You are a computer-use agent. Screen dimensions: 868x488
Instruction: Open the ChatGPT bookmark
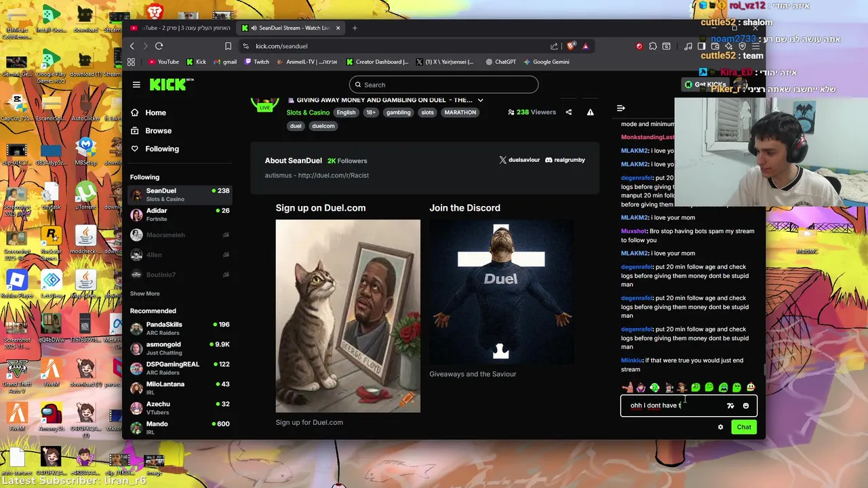(x=500, y=62)
